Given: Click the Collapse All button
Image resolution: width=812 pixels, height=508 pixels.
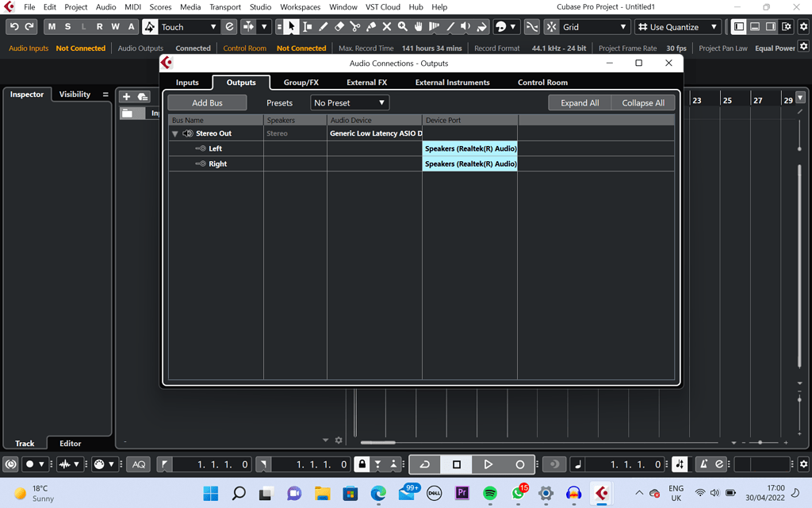Looking at the screenshot, I should (643, 102).
